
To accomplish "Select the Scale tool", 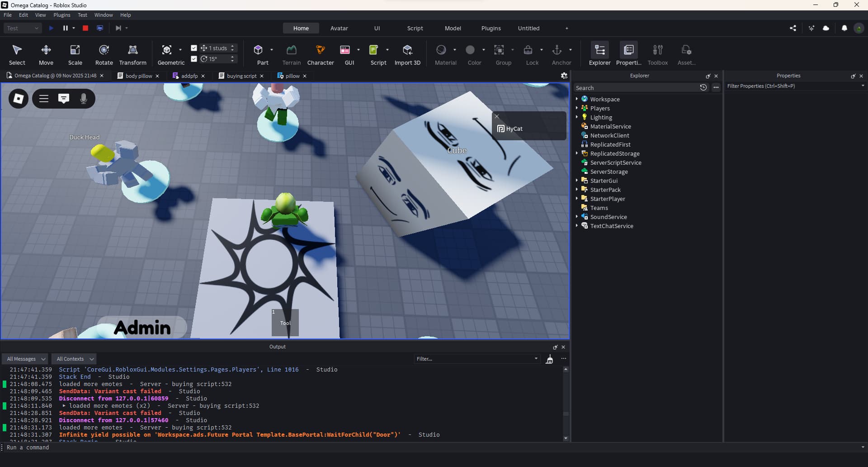I will 75,55.
